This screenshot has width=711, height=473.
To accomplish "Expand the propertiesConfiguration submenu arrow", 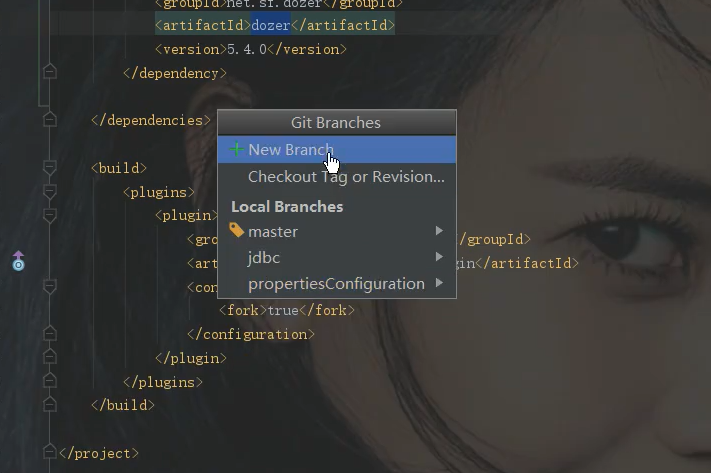I will [x=439, y=283].
